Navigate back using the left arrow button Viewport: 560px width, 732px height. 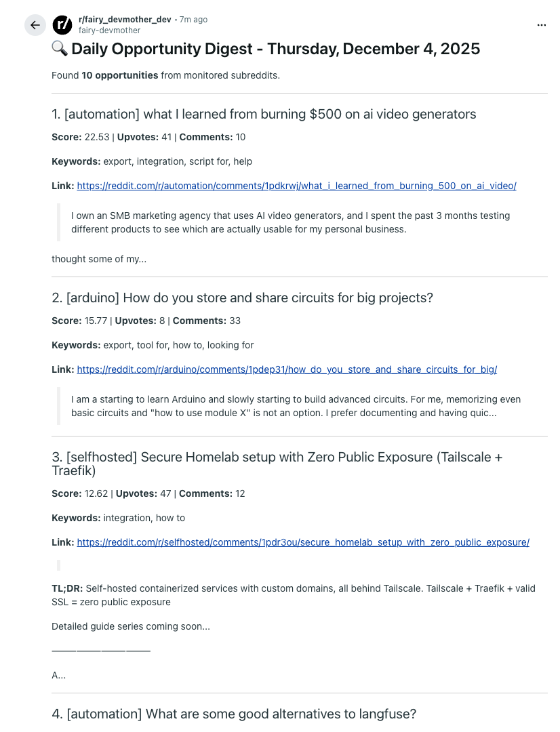35,25
